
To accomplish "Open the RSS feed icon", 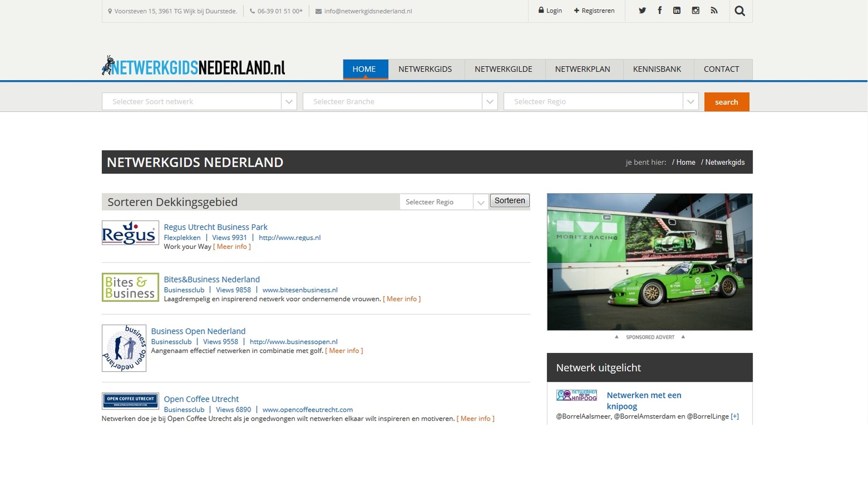I will [x=714, y=11].
